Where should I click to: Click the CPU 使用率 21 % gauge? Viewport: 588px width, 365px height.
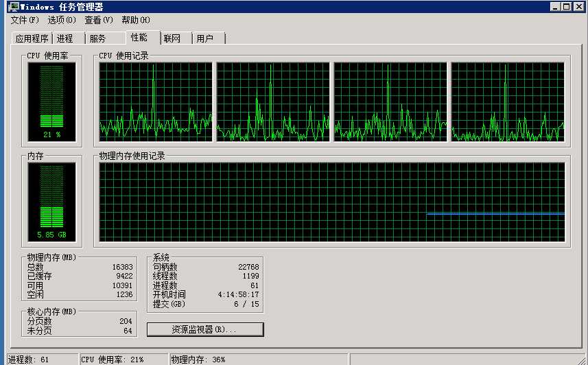[x=51, y=102]
